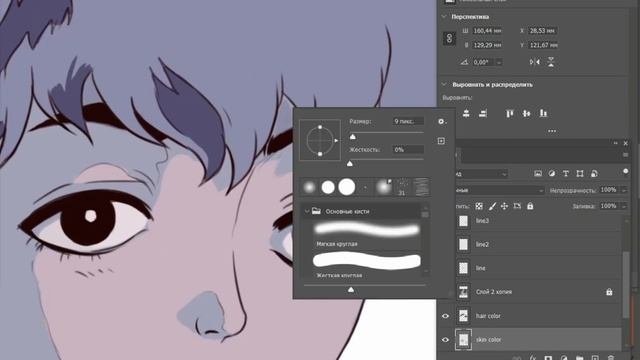Click the Y position field
This screenshot has height=360, width=640.
pos(543,45)
